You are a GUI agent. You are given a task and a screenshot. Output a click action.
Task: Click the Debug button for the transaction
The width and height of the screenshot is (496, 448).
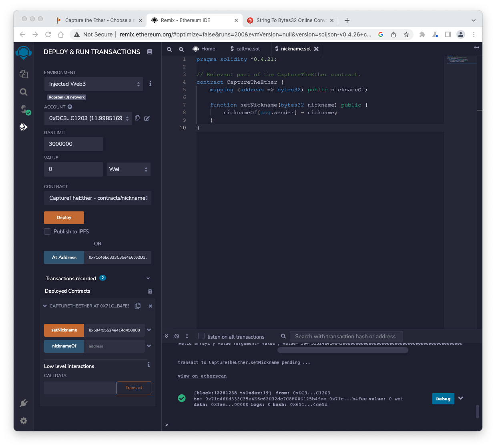pyautogui.click(x=443, y=399)
